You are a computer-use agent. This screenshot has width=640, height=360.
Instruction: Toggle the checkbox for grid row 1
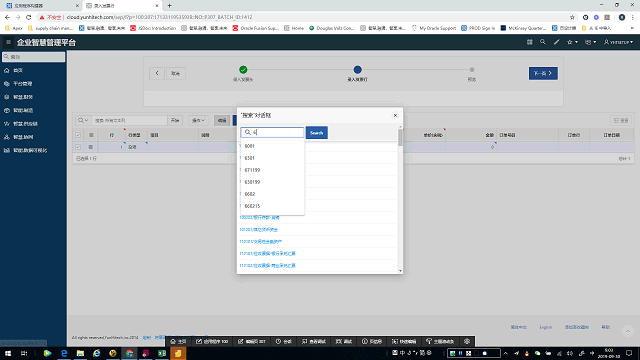tap(78, 147)
